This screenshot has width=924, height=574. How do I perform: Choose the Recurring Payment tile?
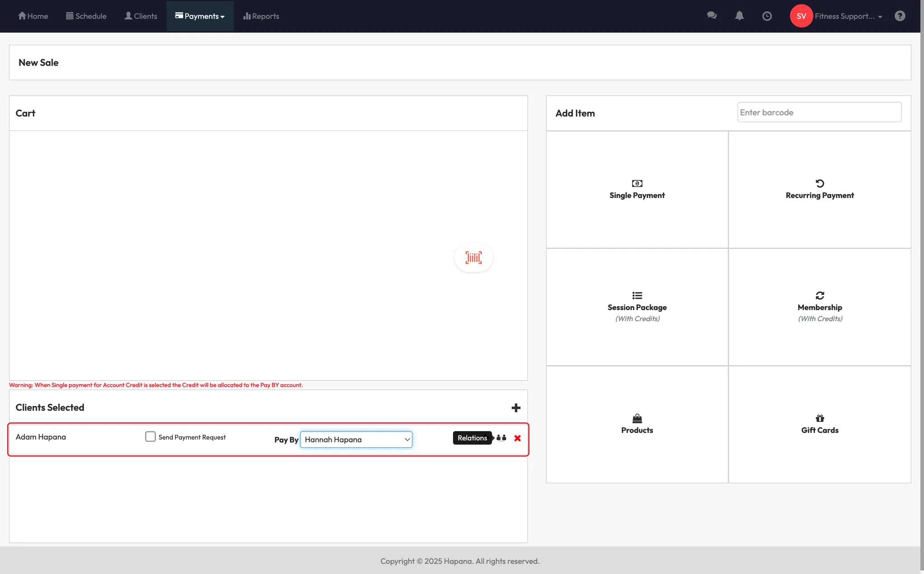[819, 189]
